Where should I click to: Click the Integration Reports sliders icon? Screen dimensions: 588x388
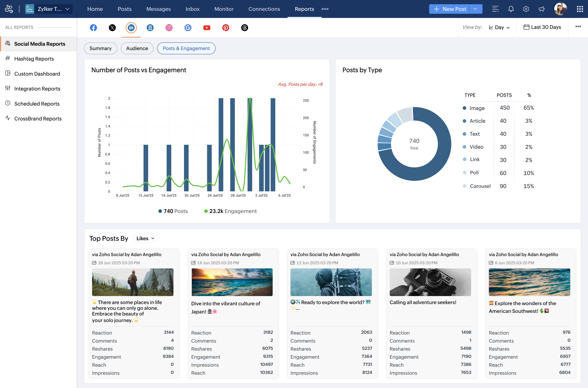point(8,88)
